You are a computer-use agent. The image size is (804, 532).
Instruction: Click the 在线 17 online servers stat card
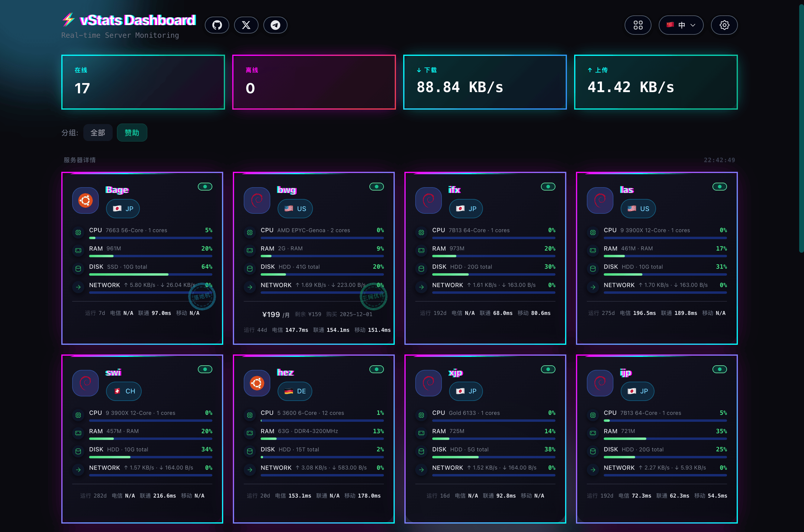pyautogui.click(x=143, y=82)
